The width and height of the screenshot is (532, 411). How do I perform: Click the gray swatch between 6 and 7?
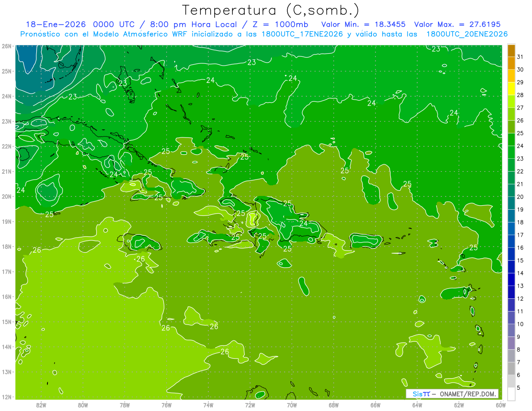point(511,368)
